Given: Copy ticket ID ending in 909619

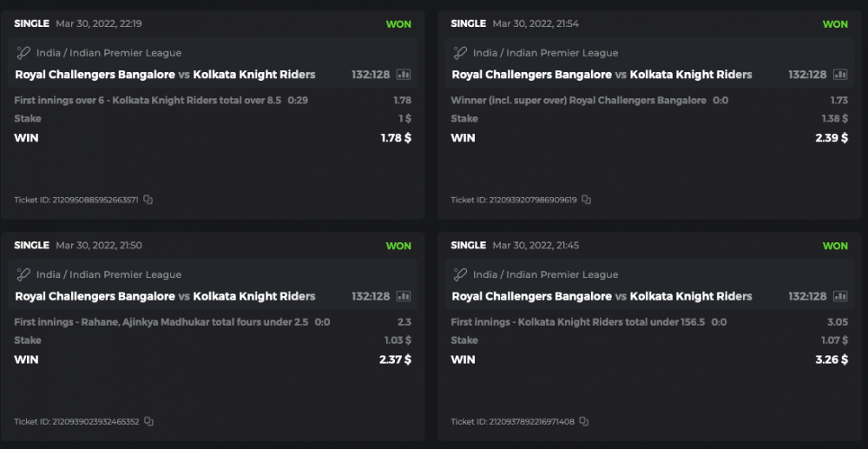Looking at the screenshot, I should click(586, 200).
